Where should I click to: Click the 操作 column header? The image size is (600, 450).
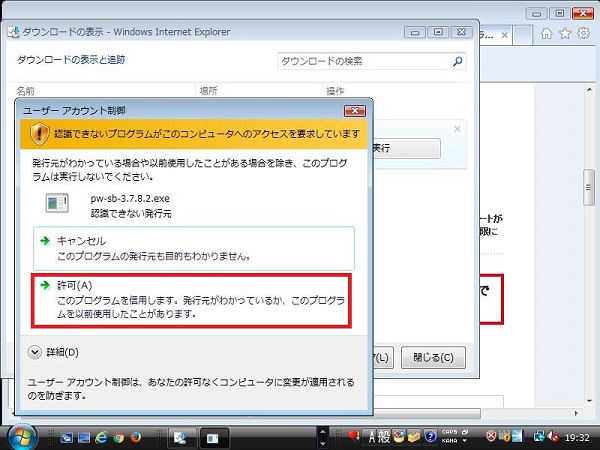point(335,91)
